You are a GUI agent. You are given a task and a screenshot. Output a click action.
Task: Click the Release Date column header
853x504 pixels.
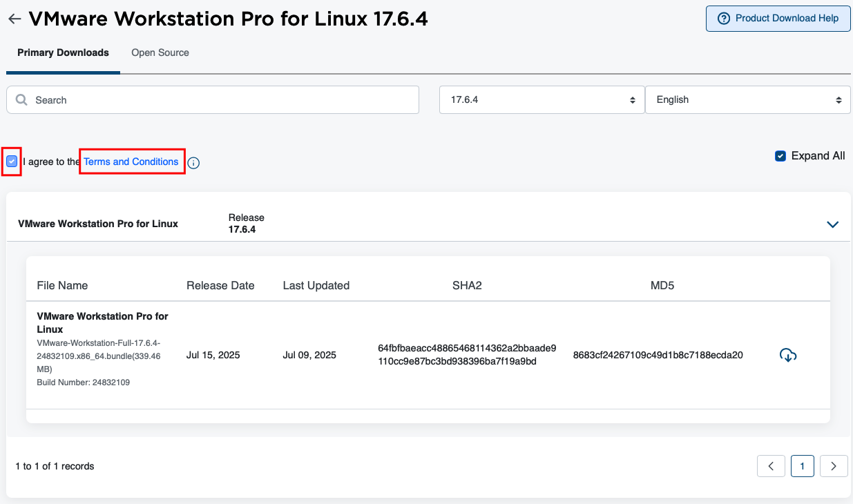coord(220,286)
